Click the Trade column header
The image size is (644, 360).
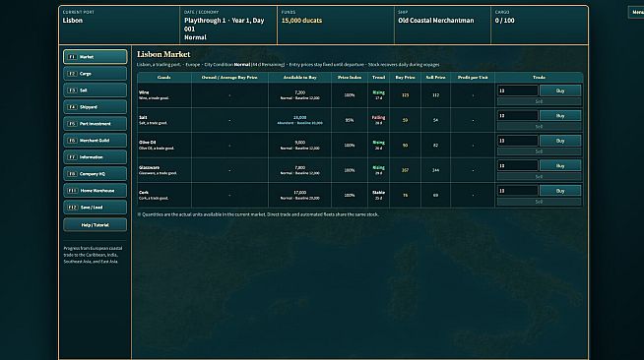point(539,77)
